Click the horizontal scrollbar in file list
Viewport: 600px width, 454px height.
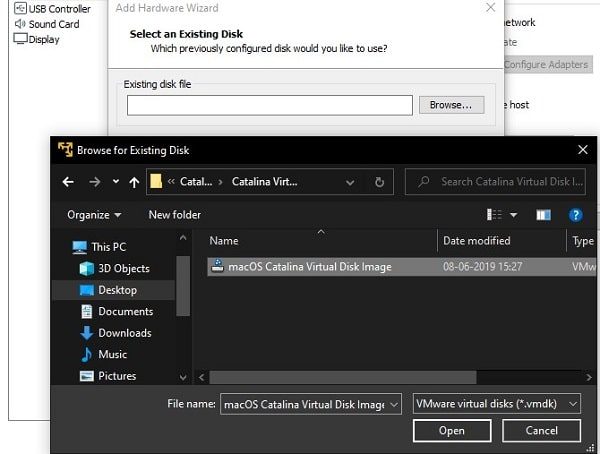tap(342, 377)
